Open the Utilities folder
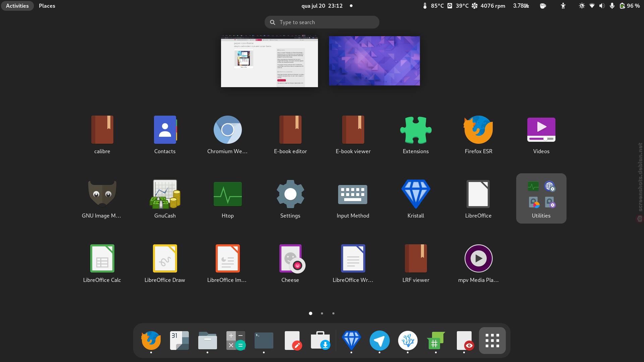This screenshot has width=644, height=362. [541, 198]
